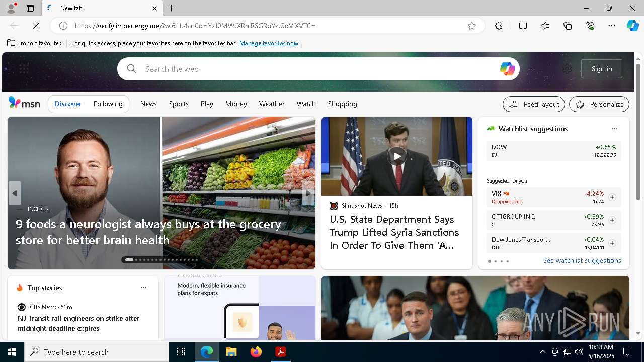
Task: Open the News section
Action: [148, 104]
